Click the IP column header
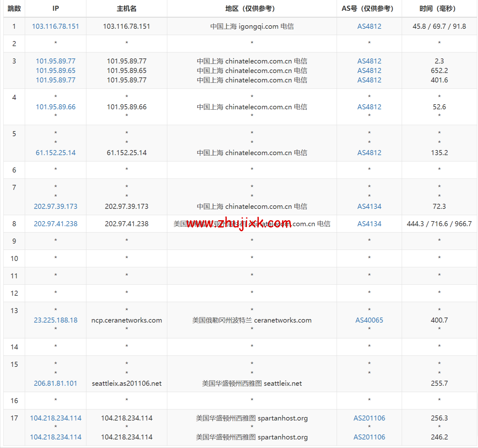 tap(55, 9)
